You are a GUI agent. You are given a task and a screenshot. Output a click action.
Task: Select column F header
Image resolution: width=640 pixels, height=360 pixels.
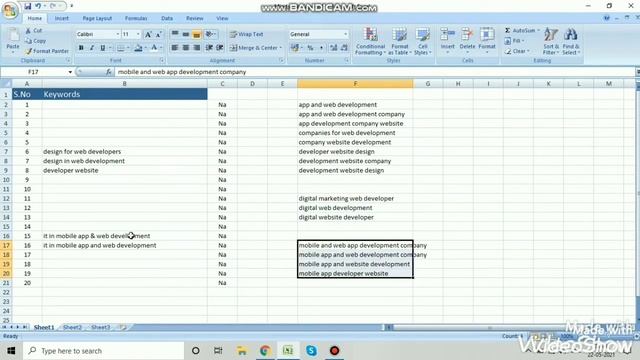pyautogui.click(x=355, y=84)
